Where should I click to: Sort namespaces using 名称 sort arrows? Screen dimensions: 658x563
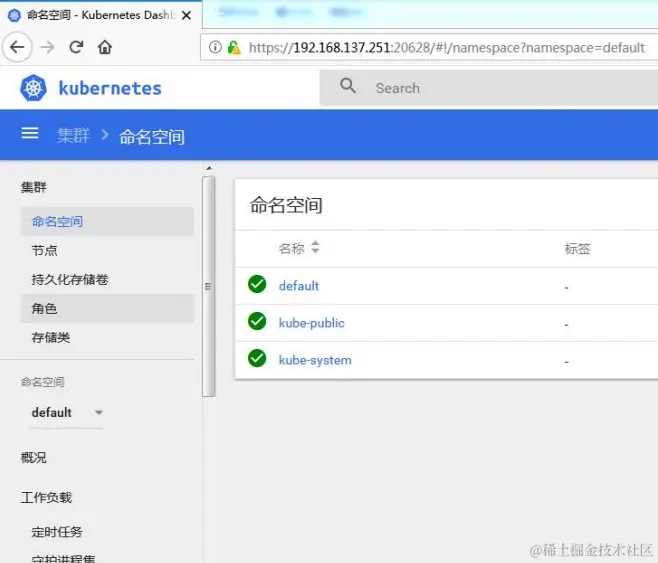point(315,247)
